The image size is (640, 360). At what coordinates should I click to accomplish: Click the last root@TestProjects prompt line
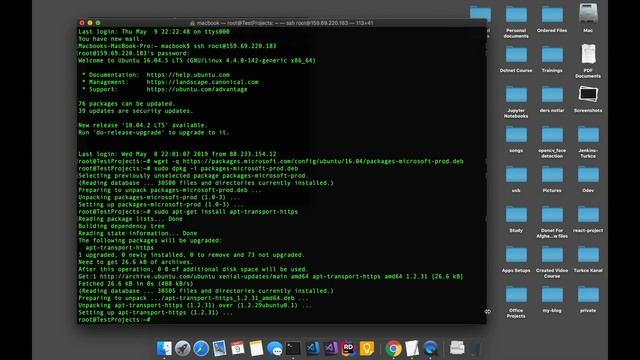point(114,320)
